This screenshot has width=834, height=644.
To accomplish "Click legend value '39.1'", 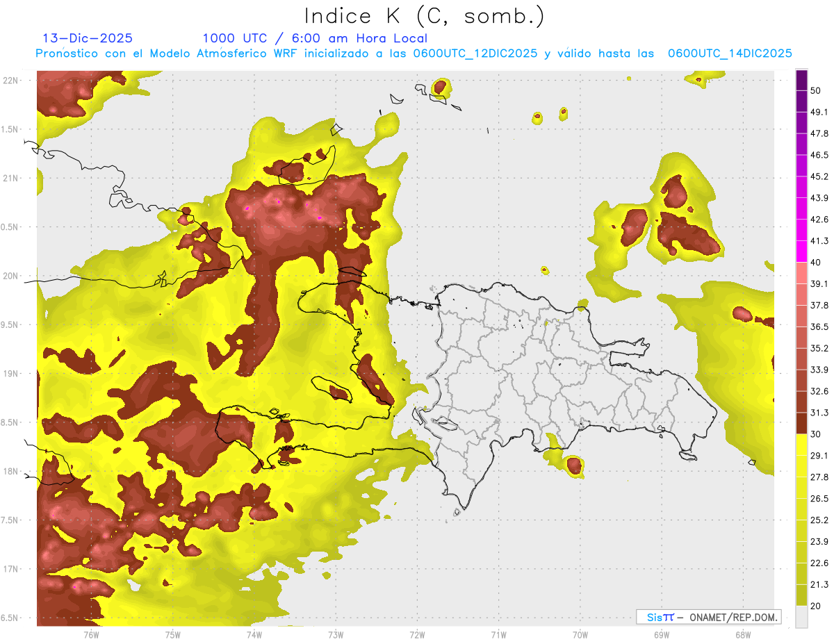I will (819, 283).
